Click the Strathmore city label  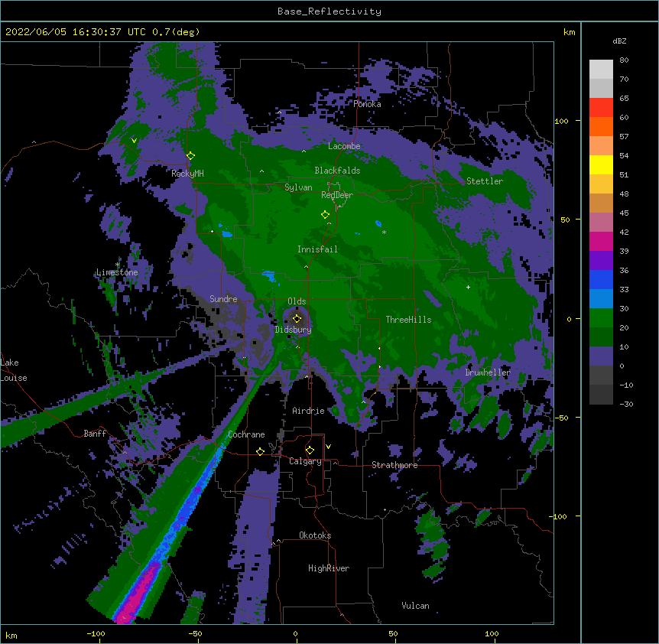[394, 465]
